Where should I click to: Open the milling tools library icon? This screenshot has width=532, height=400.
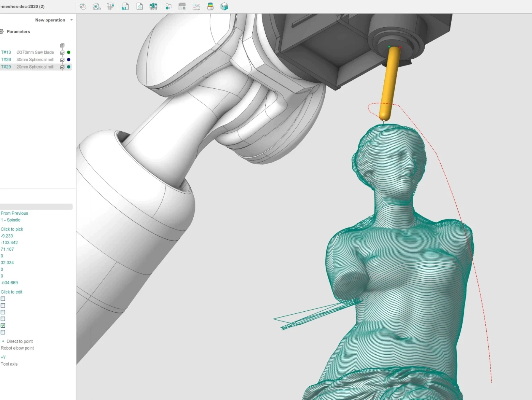pyautogui.click(x=153, y=6)
